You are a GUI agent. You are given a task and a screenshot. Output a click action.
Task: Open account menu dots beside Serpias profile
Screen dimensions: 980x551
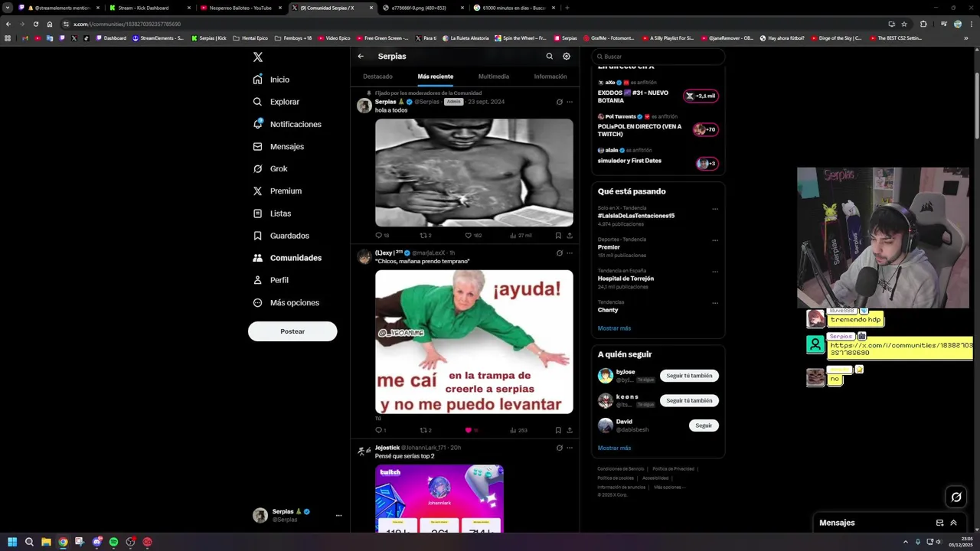pyautogui.click(x=338, y=516)
